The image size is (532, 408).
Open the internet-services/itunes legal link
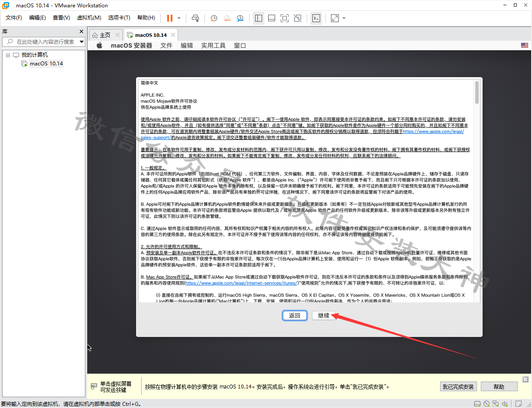coord(241,283)
